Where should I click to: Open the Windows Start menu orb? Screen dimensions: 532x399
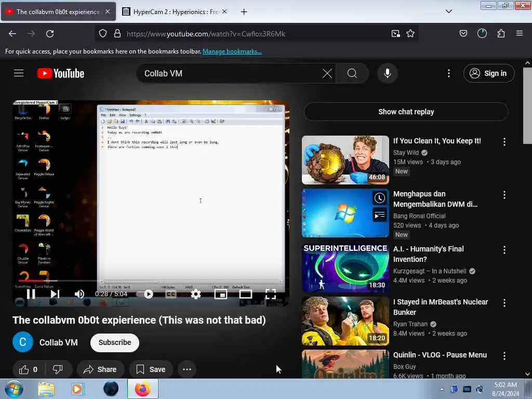[x=14, y=389]
